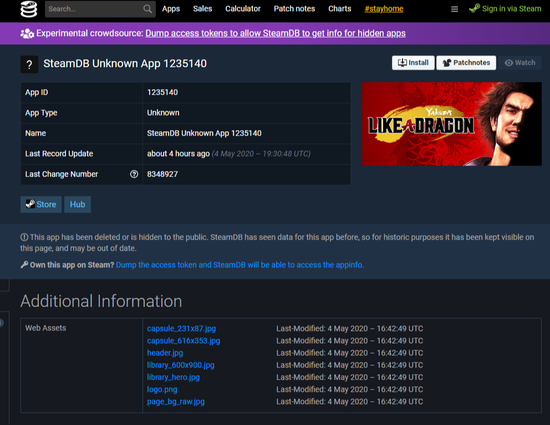
Task: Open the Dump access tokens banner link
Action: click(x=275, y=33)
